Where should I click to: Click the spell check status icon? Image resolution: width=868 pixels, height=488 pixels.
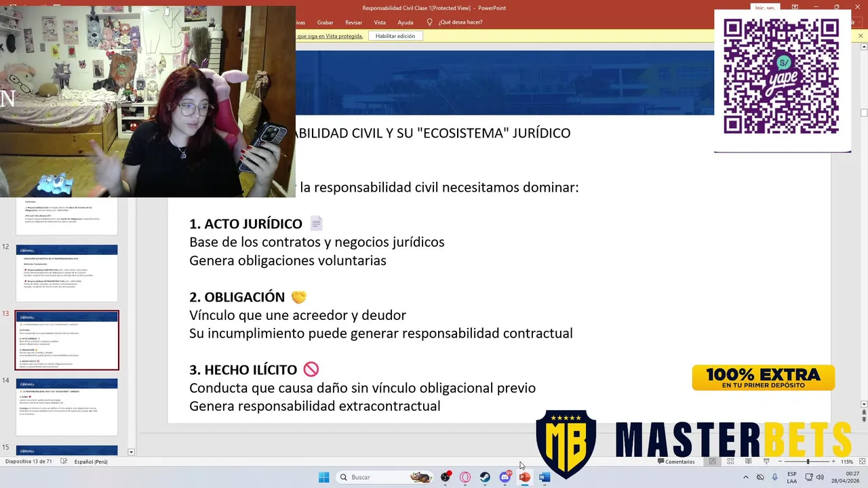point(64,462)
